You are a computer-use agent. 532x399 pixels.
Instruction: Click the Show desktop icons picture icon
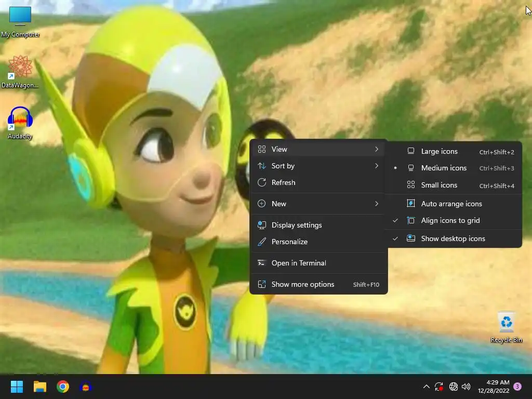coord(411,238)
